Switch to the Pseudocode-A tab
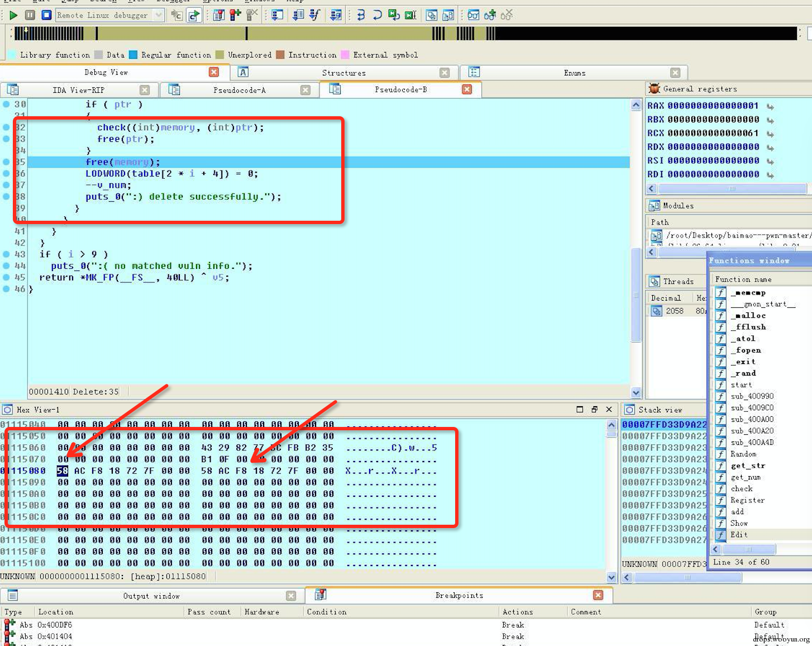 coord(239,90)
